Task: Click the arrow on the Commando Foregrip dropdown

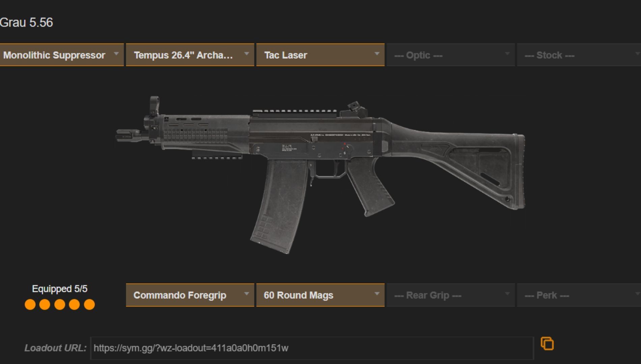Action: (x=247, y=294)
